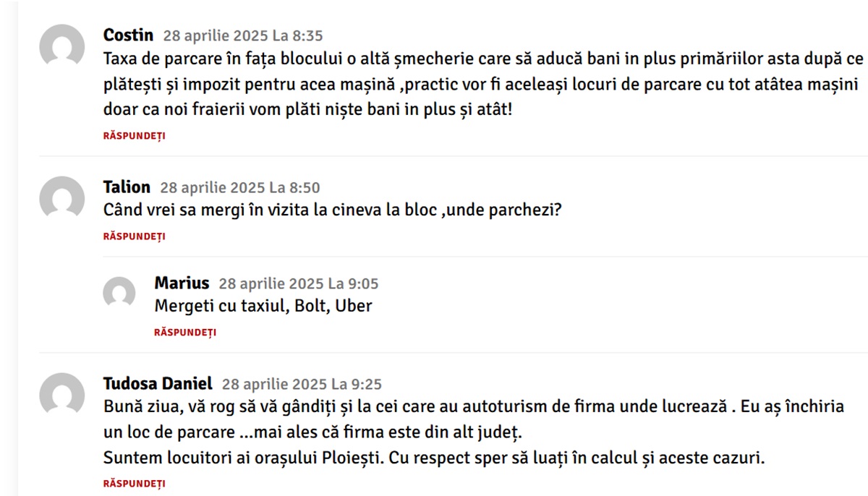Click Talion's gray avatar icon
The width and height of the screenshot is (868, 496).
coord(61,199)
